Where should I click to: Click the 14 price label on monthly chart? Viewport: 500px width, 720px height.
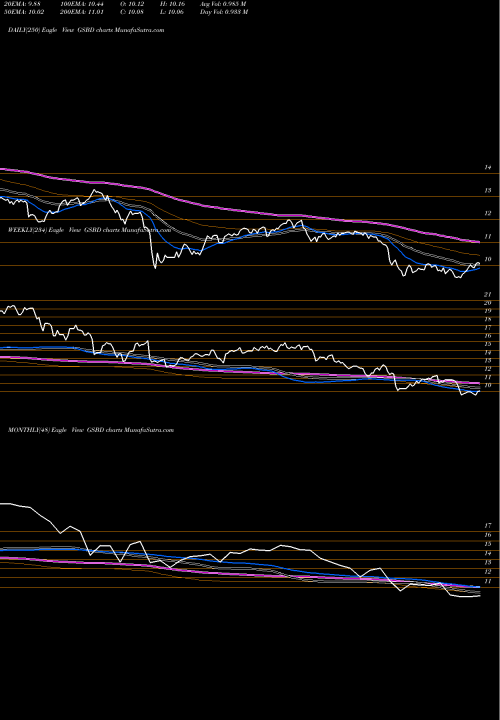coord(488,553)
